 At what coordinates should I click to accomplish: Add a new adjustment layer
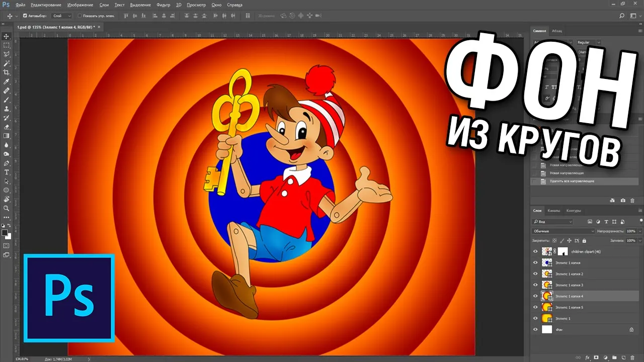point(605,357)
